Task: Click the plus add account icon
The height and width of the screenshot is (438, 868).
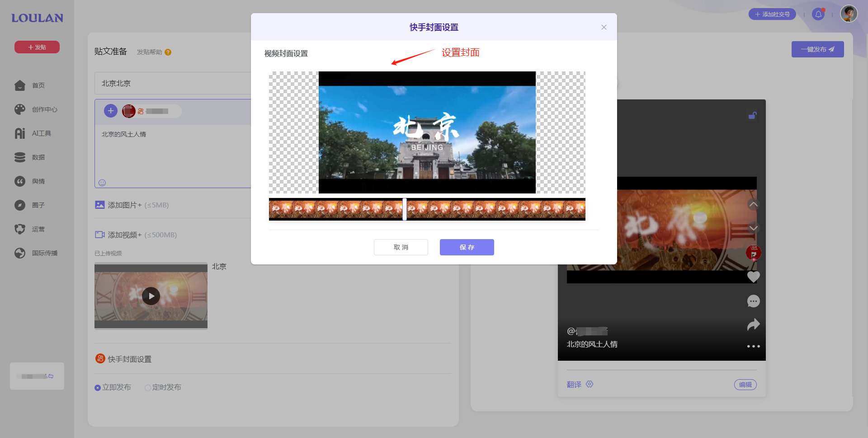Action: [x=111, y=111]
